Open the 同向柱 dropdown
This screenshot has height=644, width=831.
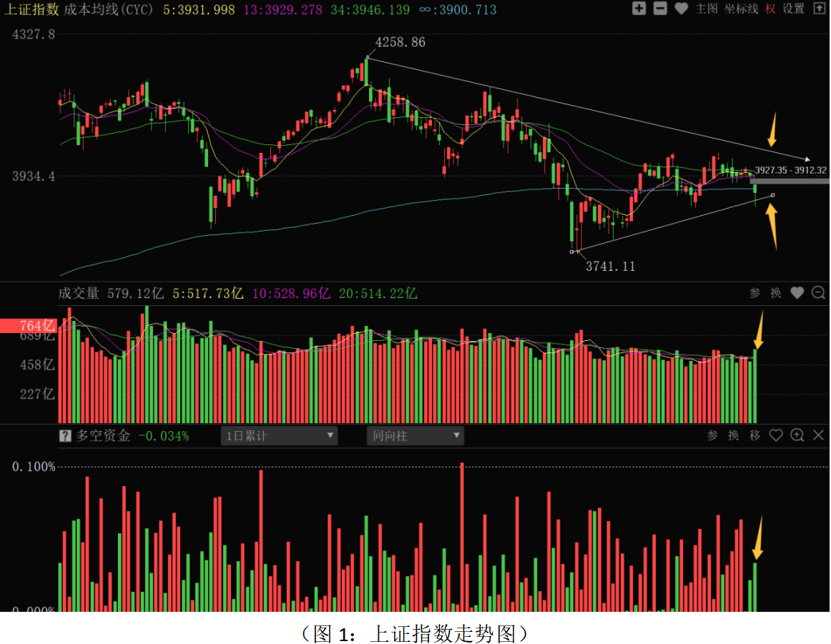(415, 436)
